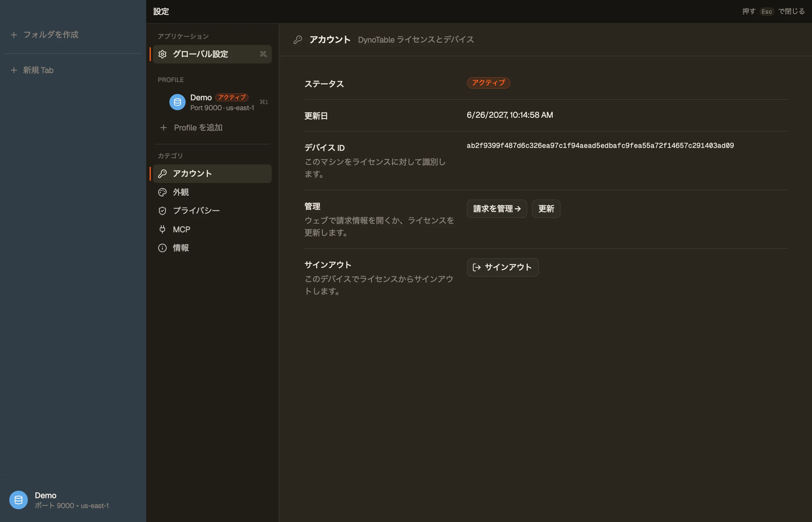Click the key icon in the アカウント page header

coord(298,40)
